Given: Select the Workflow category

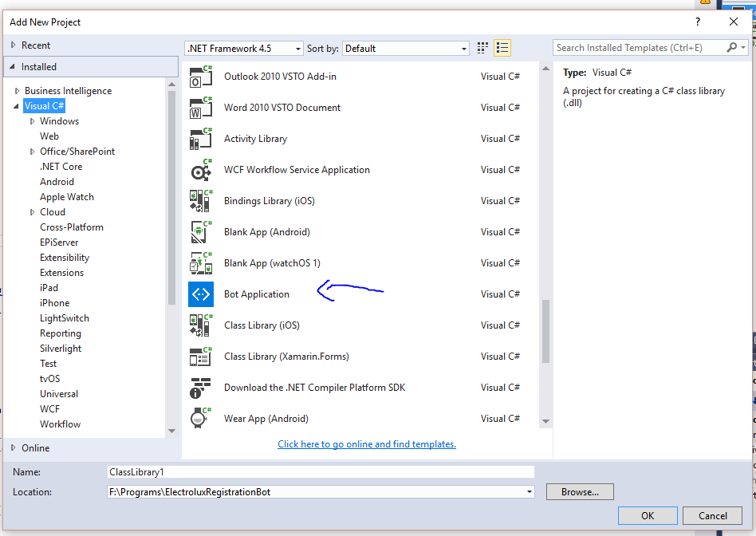Looking at the screenshot, I should [61, 424].
